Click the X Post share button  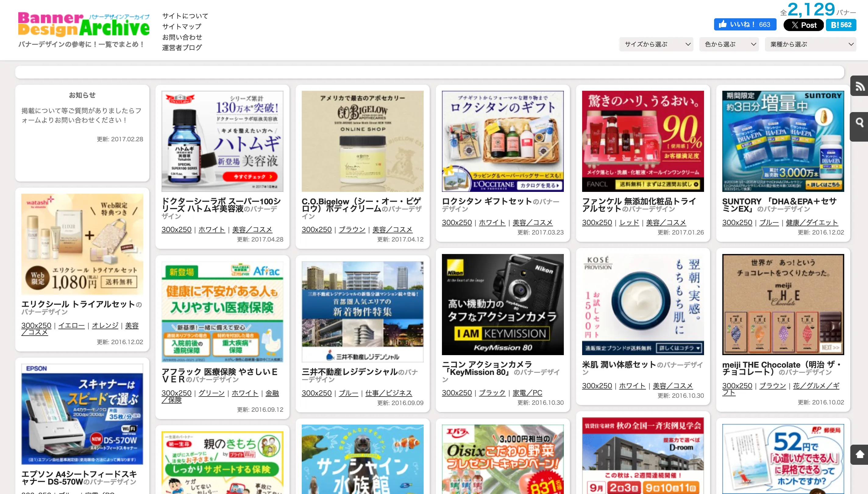(803, 25)
